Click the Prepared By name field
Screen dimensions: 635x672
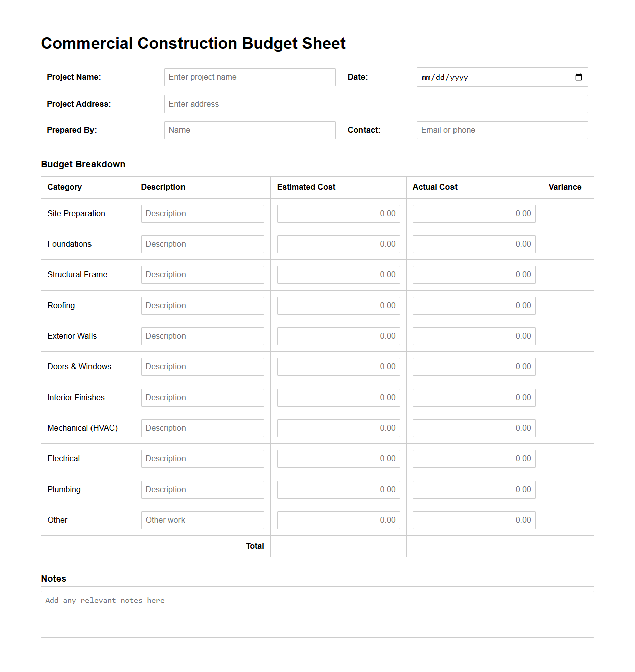coord(249,130)
